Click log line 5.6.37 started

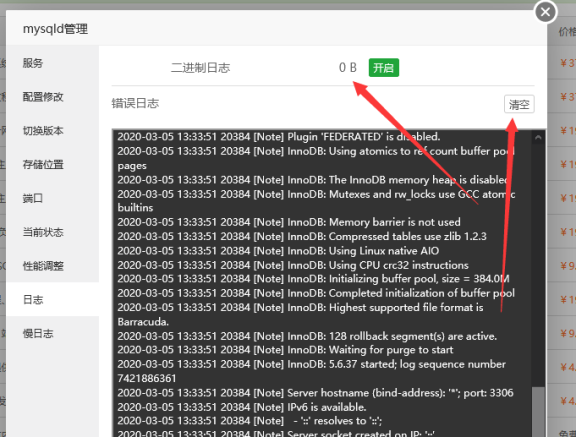tap(312, 371)
